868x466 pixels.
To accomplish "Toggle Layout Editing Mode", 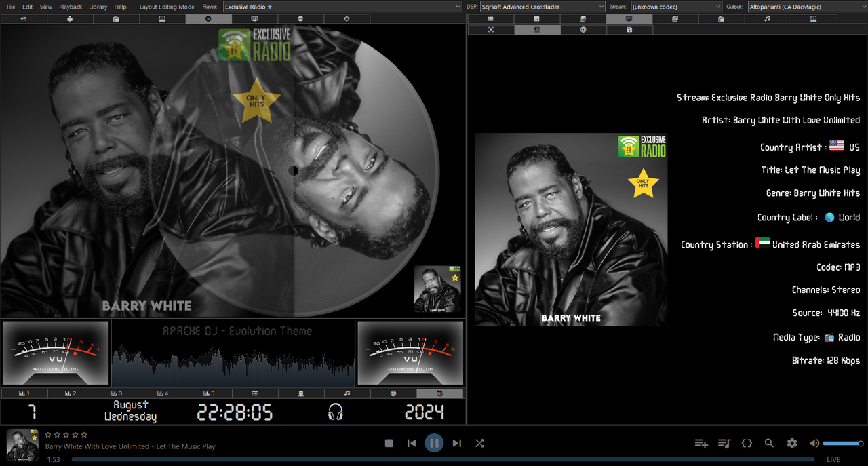I will [x=167, y=7].
